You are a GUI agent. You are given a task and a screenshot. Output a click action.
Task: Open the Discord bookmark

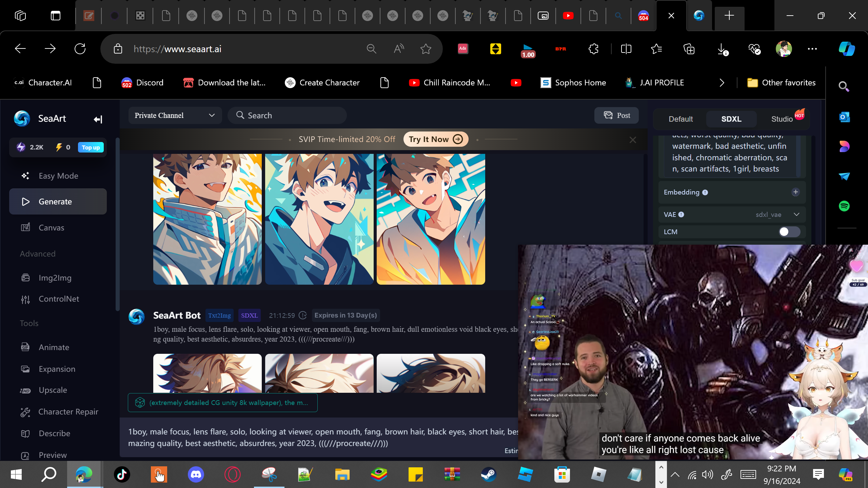coord(142,83)
